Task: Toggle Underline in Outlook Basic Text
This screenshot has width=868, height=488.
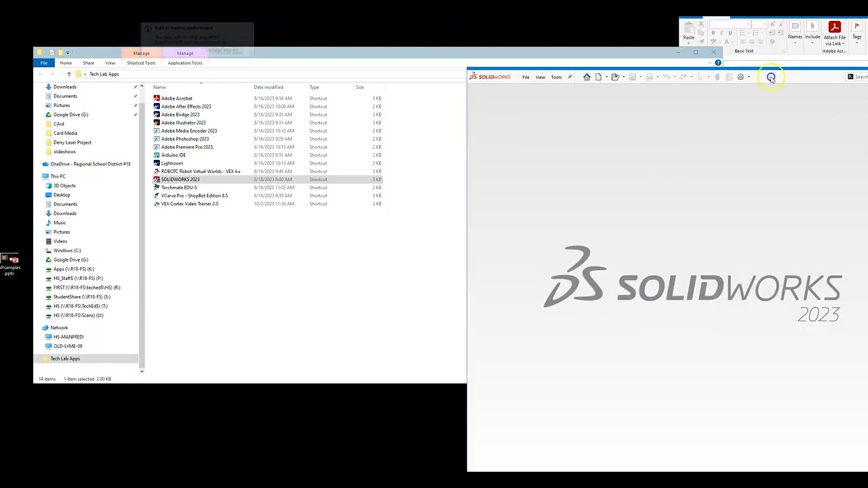Action: [730, 33]
